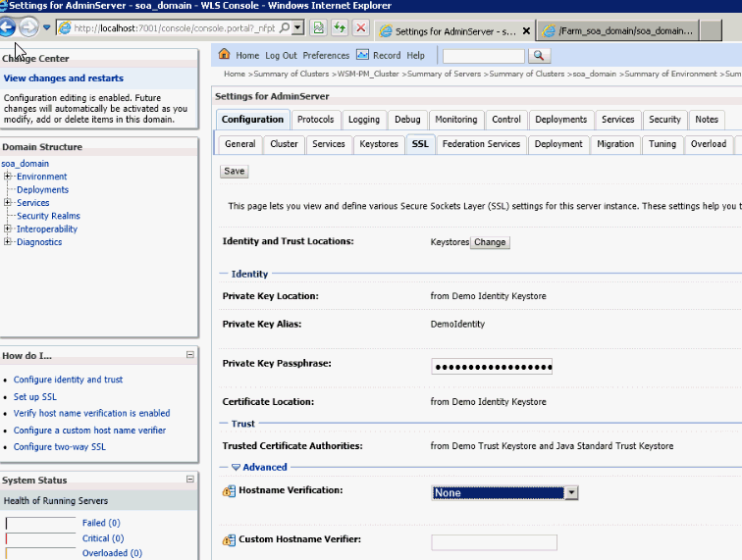Screen dimensions: 742x560
Task: Select the Debug tab
Action: point(407,120)
